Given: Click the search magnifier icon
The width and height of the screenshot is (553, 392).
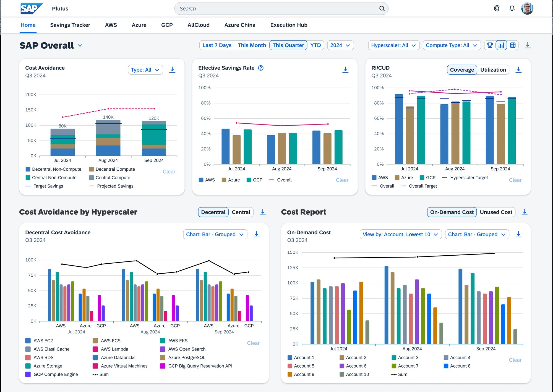Looking at the screenshot, I should pyautogui.click(x=382, y=9).
